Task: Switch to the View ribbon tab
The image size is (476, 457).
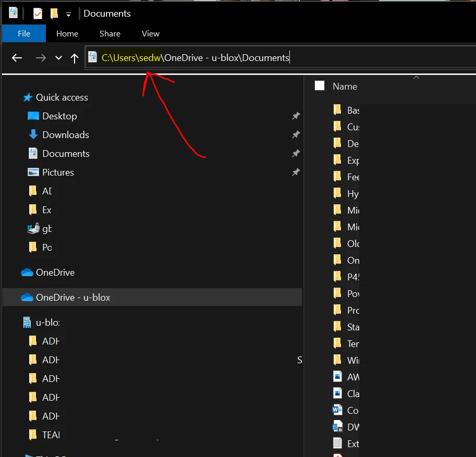Action: point(151,33)
